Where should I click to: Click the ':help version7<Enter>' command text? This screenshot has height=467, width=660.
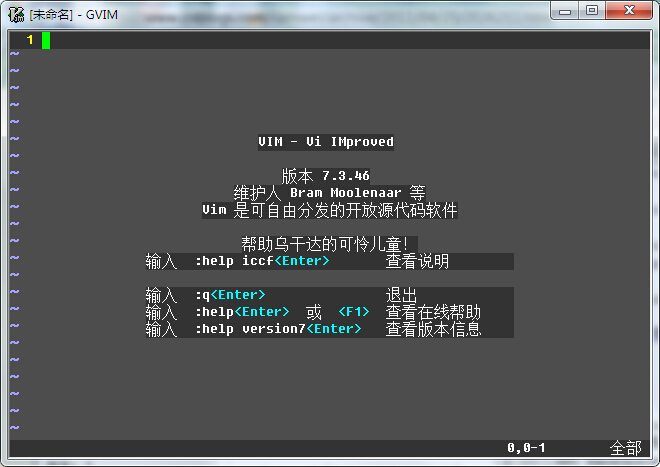[278, 329]
